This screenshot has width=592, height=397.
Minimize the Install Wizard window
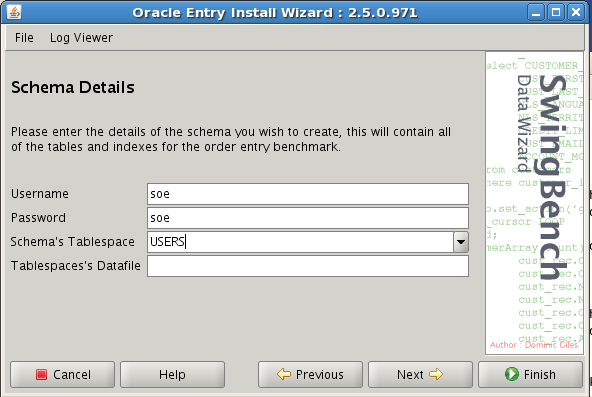(536, 12)
